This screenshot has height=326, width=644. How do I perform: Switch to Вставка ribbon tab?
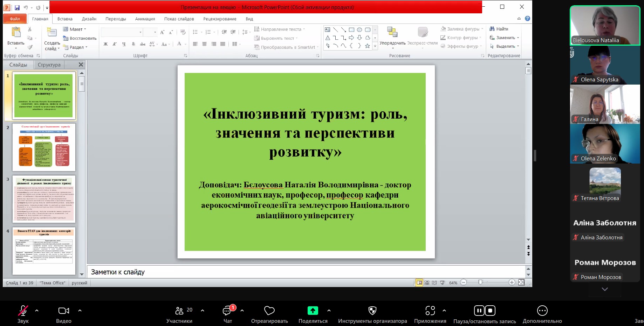click(x=65, y=19)
